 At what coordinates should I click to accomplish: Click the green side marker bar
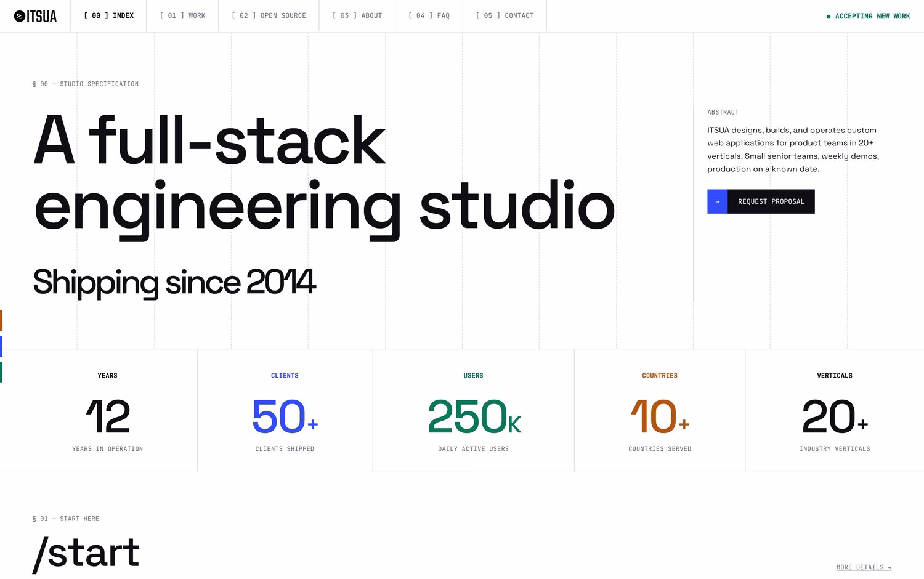coord(1,372)
